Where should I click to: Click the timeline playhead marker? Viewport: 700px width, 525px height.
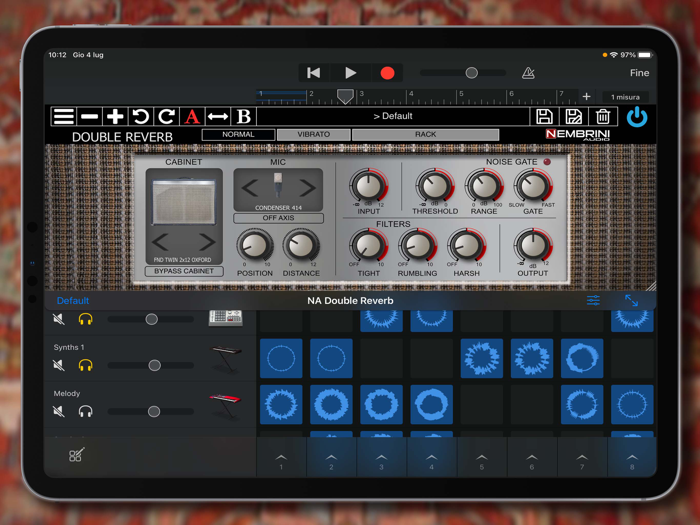point(345,96)
